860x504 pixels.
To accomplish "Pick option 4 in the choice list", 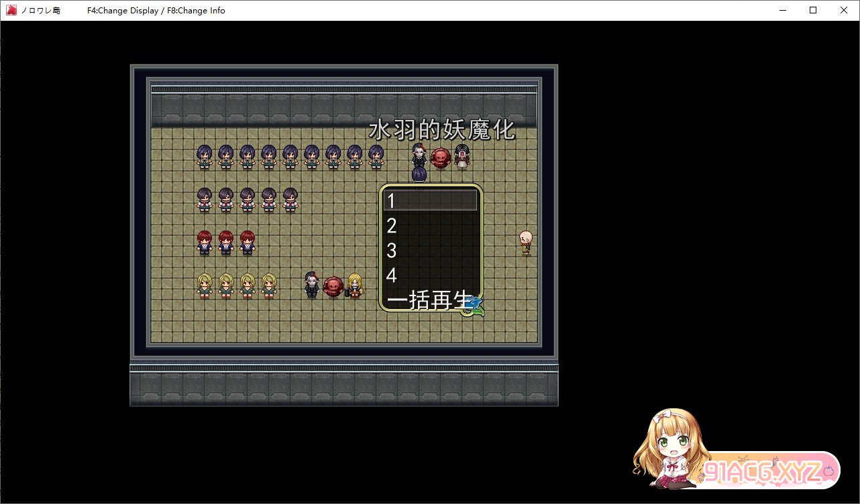I will 430,275.
